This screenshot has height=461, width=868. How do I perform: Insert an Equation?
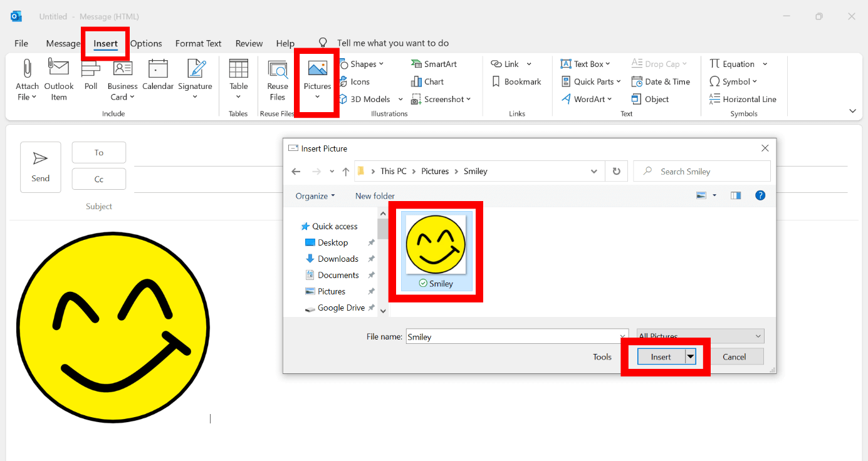coord(735,63)
